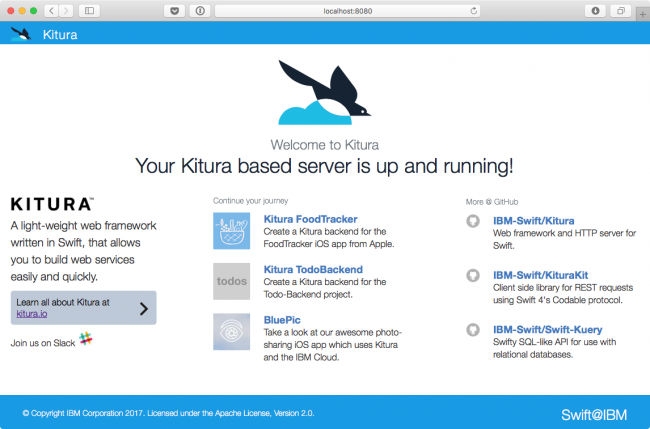650x429 pixels.
Task: Open a new tab with plus button
Action: click(643, 14)
